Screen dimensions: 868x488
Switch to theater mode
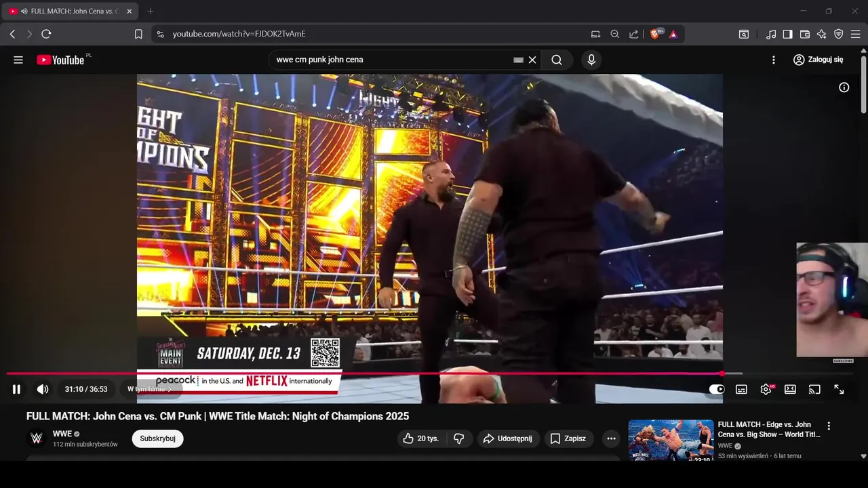tap(790, 389)
